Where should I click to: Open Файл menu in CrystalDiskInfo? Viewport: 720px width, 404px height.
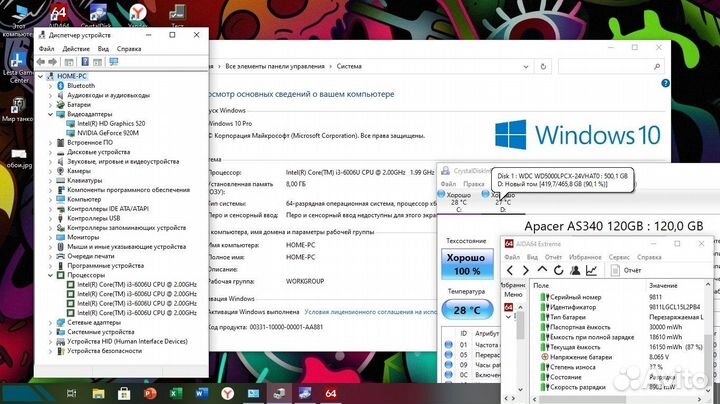tap(448, 184)
